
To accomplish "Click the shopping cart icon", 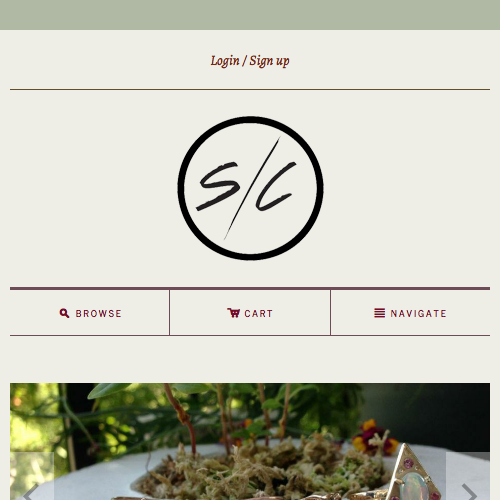I will point(233,313).
